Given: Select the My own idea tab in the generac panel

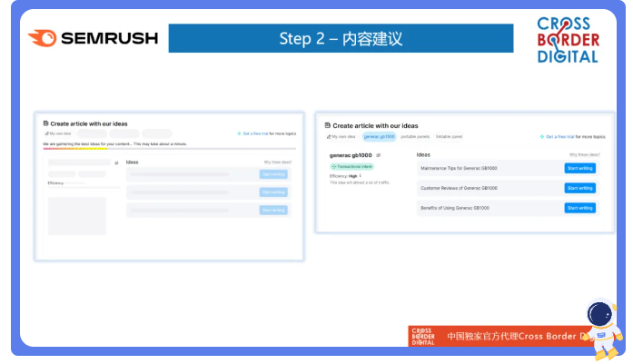Looking at the screenshot, I should click(x=341, y=137).
